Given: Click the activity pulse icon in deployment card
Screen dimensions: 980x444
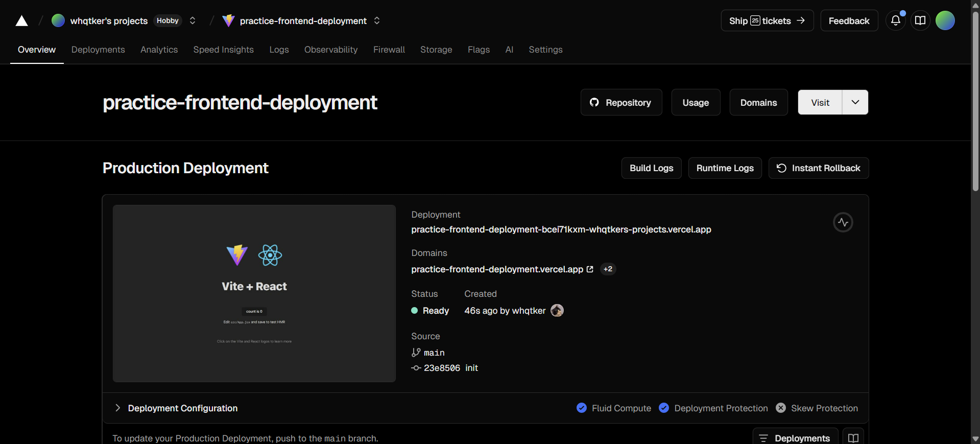Looking at the screenshot, I should [843, 222].
